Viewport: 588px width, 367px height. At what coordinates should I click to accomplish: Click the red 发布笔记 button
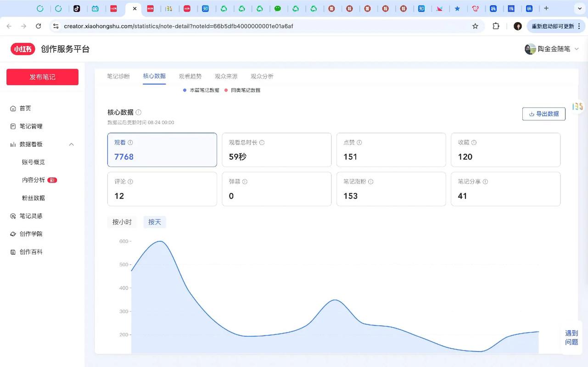pyautogui.click(x=42, y=77)
